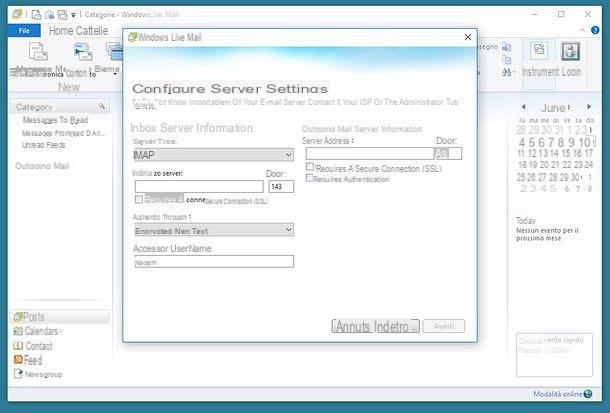The height and width of the screenshot is (413, 610).
Task: Open Outgoing Mail folder
Action: 42,166
